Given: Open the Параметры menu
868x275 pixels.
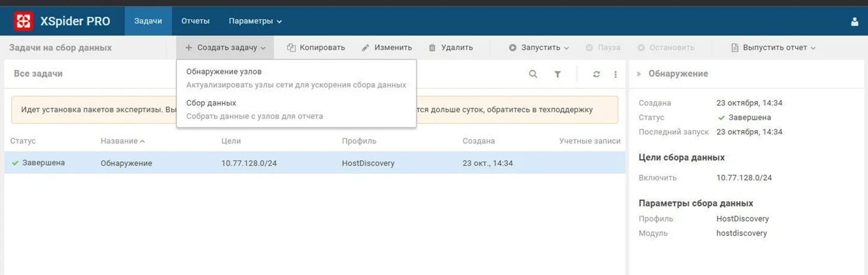Looking at the screenshot, I should coord(255,21).
